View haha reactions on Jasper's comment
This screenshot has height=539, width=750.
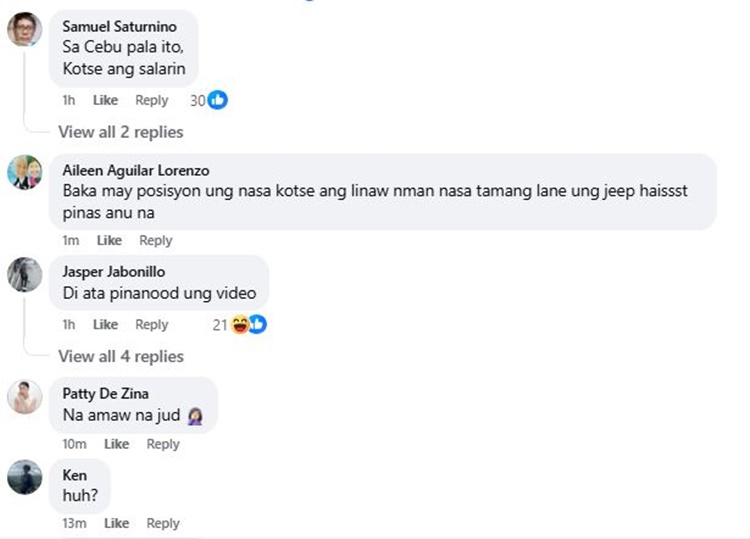click(241, 324)
